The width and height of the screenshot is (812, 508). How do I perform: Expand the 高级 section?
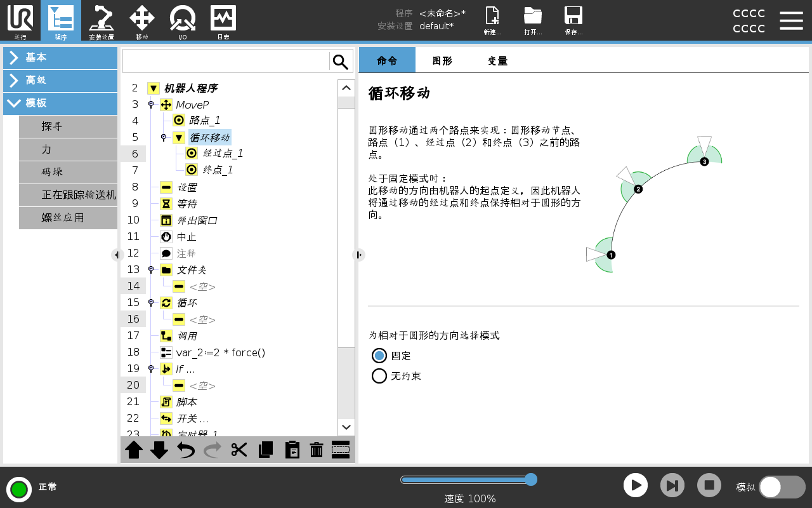coord(60,80)
